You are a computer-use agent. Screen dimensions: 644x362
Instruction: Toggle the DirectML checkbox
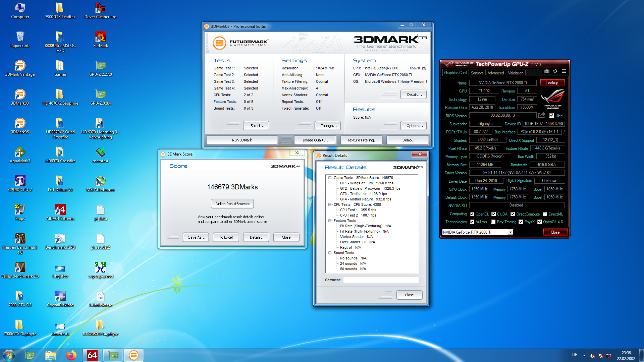click(545, 214)
